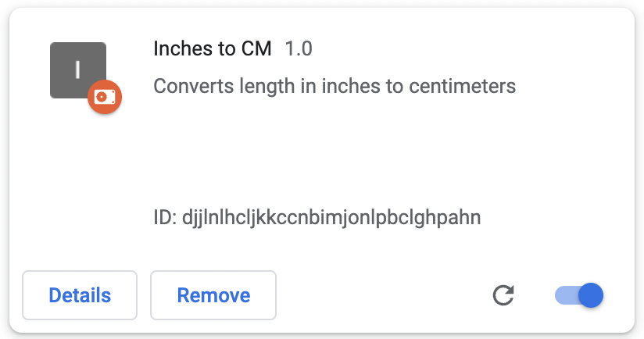Viewport: 644px width, 339px height.
Task: Turn off the blue enable switch
Action: [579, 295]
